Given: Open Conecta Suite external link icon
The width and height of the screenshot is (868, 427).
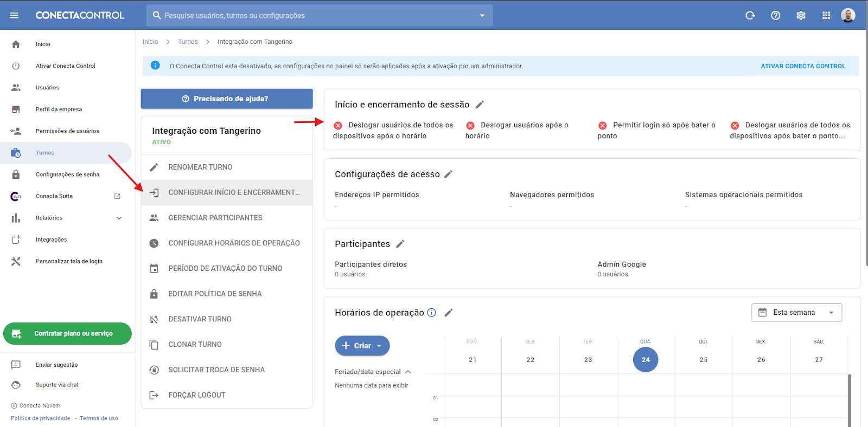Looking at the screenshot, I should [117, 196].
